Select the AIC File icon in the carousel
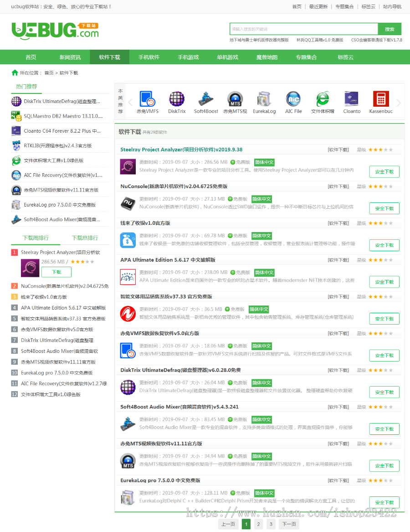This screenshot has width=410, height=532. tap(293, 98)
